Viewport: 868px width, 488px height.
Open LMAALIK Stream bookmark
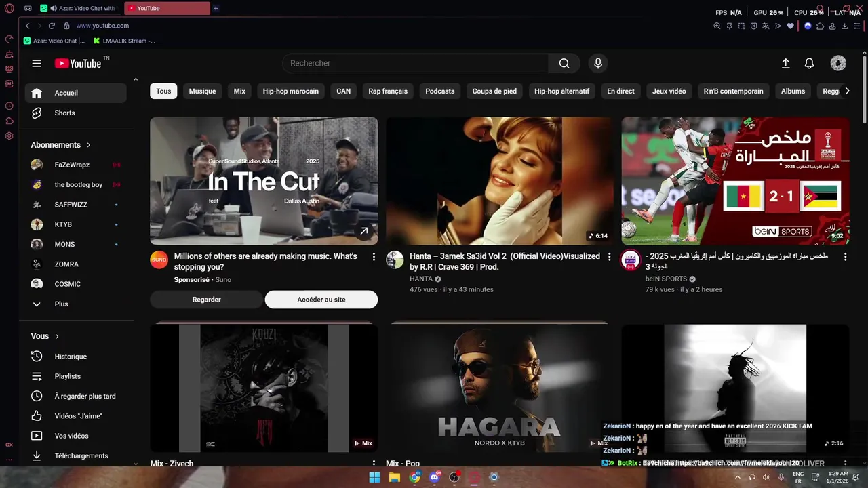tap(125, 41)
